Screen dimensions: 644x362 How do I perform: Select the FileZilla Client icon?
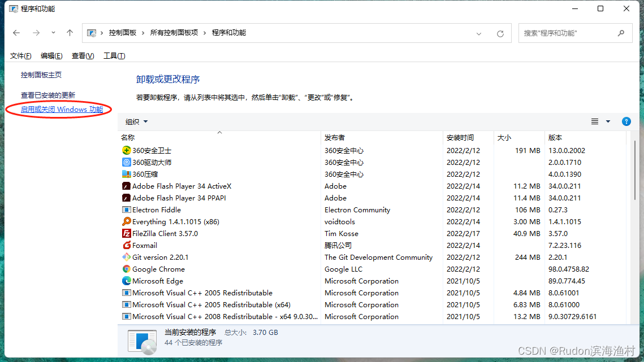click(x=127, y=234)
